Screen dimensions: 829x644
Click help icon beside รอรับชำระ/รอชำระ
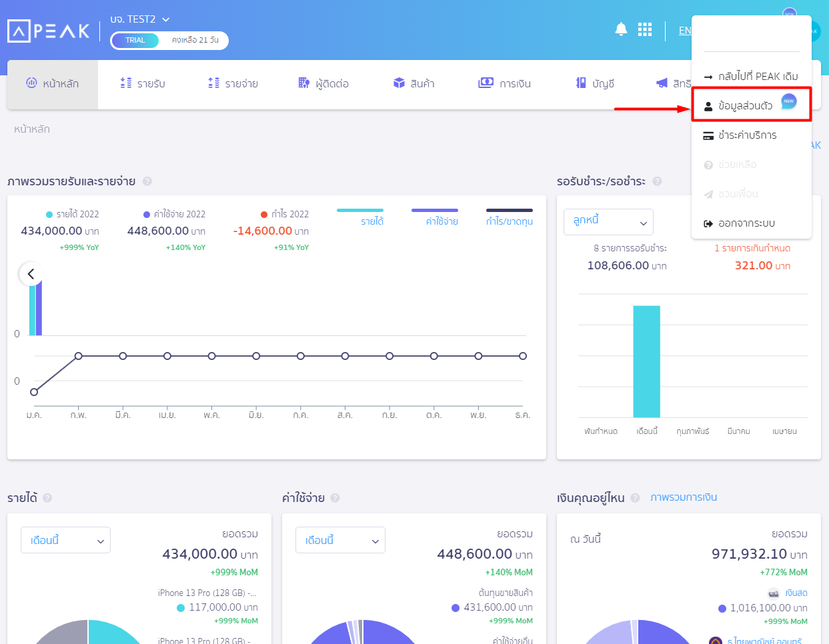click(657, 181)
